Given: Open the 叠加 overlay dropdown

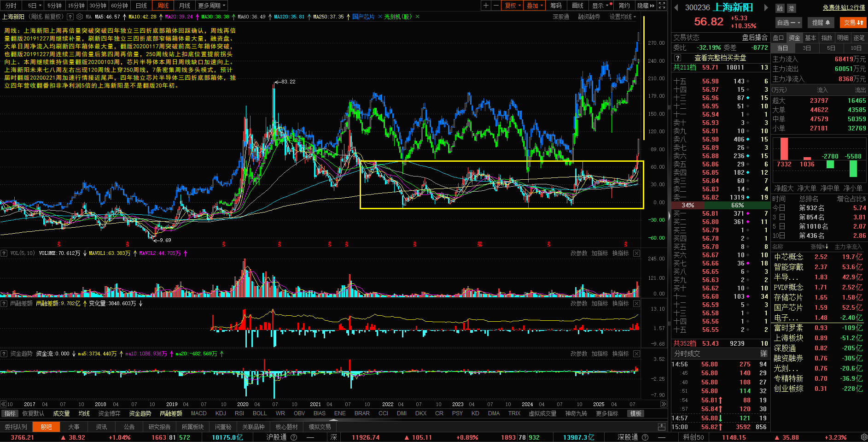Looking at the screenshot, I should pyautogui.click(x=535, y=6).
